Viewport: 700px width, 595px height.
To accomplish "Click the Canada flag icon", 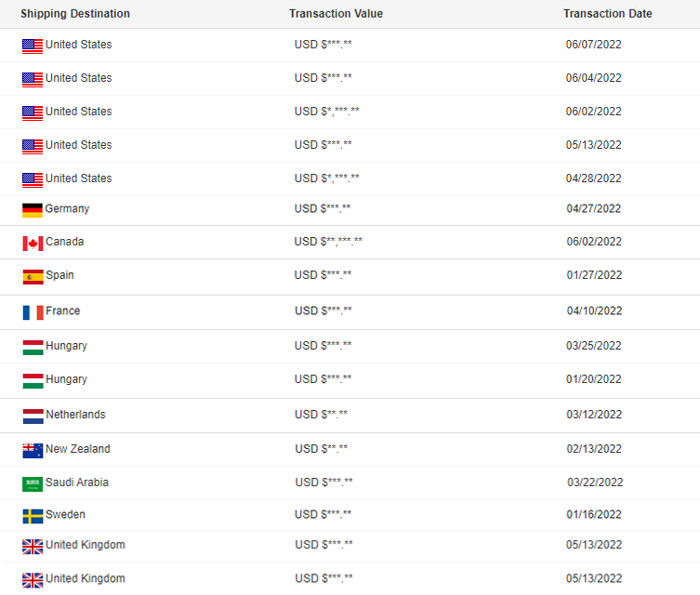I will coord(33,243).
